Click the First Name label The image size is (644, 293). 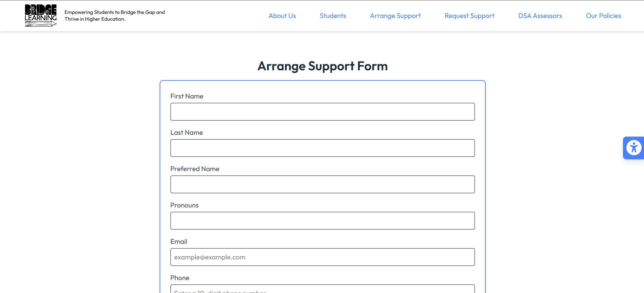(x=187, y=96)
